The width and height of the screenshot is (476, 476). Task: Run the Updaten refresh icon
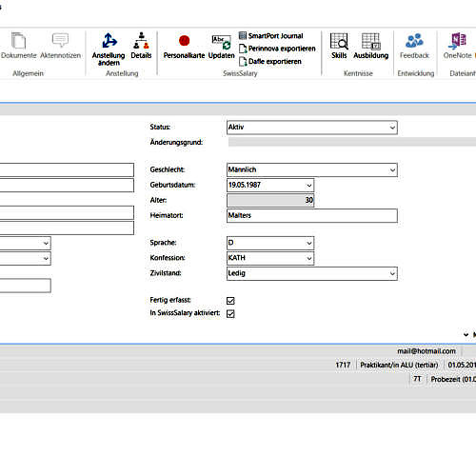point(222,42)
